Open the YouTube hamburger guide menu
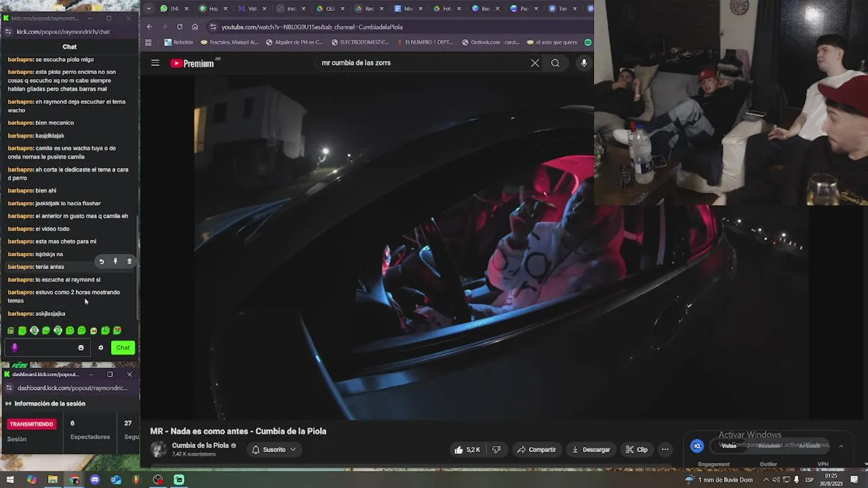Viewport: 868px width, 488px height. tap(155, 63)
